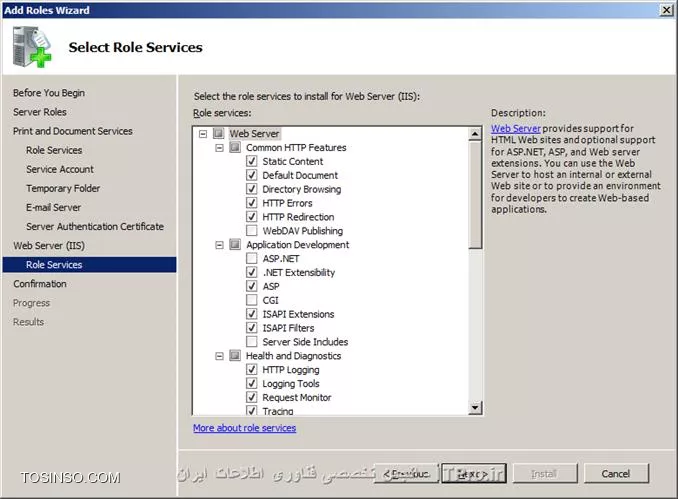Viewport: 678px width, 499px height.
Task: Enable the ASP.NET checkbox
Action: pyautogui.click(x=252, y=259)
